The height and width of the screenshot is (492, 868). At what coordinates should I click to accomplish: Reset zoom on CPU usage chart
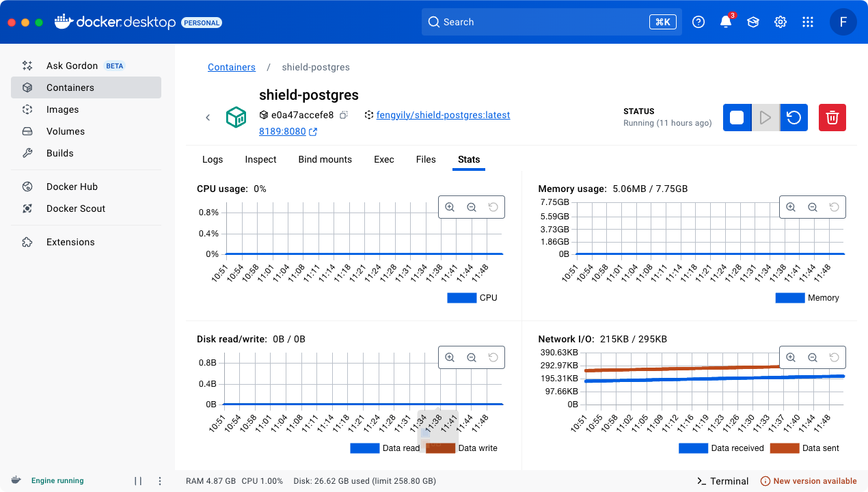click(x=493, y=207)
